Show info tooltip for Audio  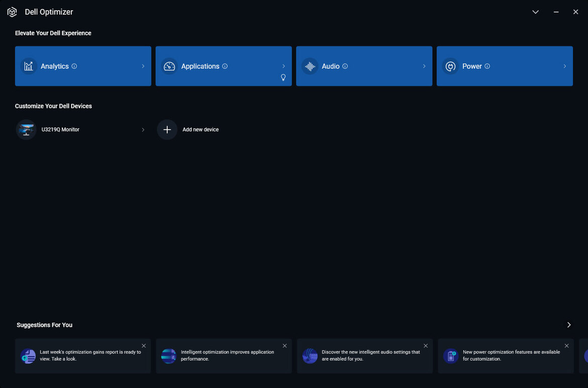pos(345,66)
